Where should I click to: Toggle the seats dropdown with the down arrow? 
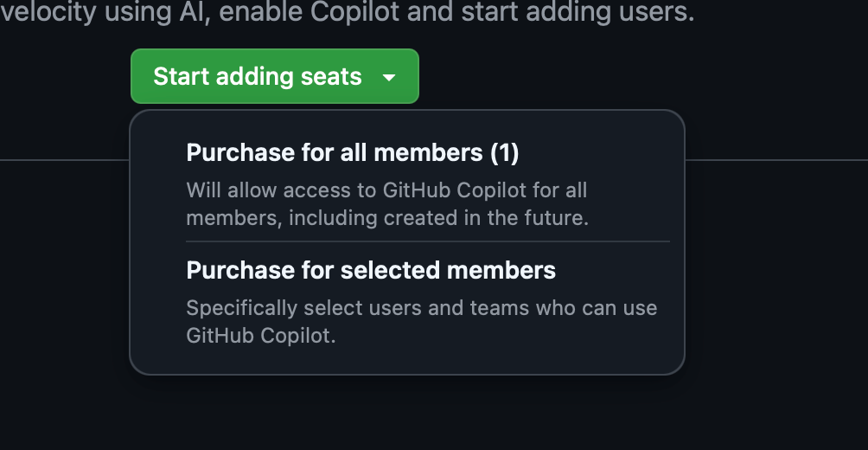(389, 77)
